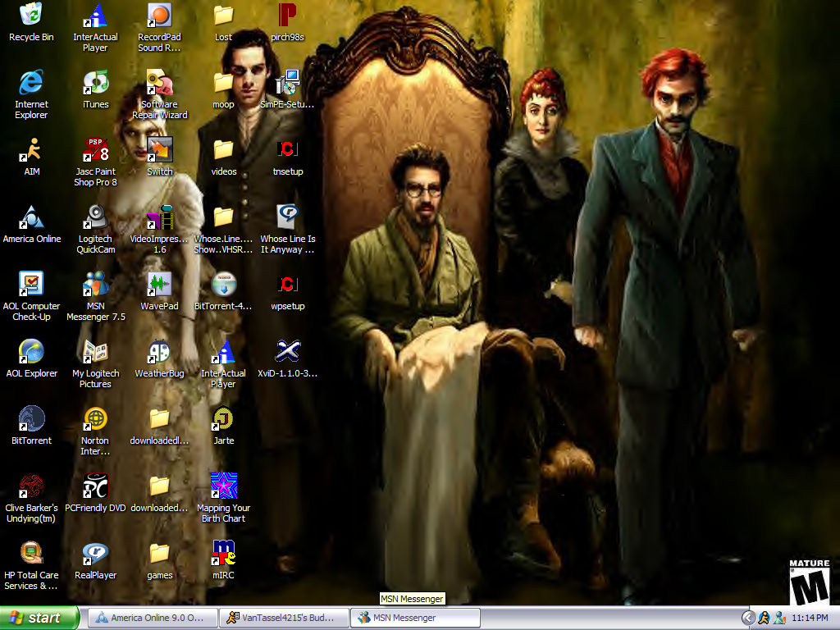The width and height of the screenshot is (840, 630).
Task: Switch to VanTassel4215's Buddy List taskbar button
Action: coord(283,618)
